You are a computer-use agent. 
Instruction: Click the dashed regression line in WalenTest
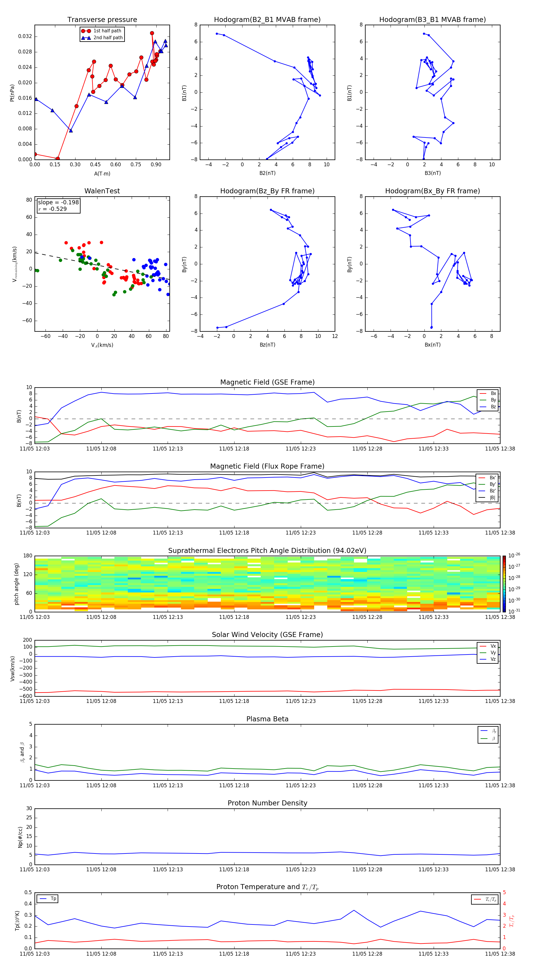click(102, 266)
